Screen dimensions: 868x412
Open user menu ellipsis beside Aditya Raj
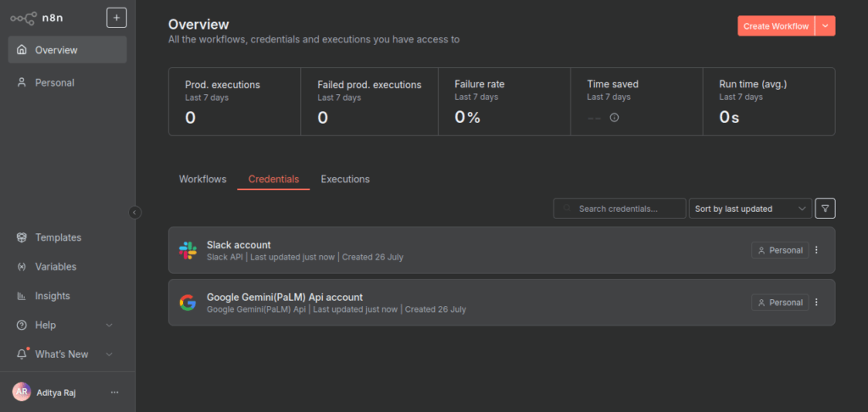(114, 392)
